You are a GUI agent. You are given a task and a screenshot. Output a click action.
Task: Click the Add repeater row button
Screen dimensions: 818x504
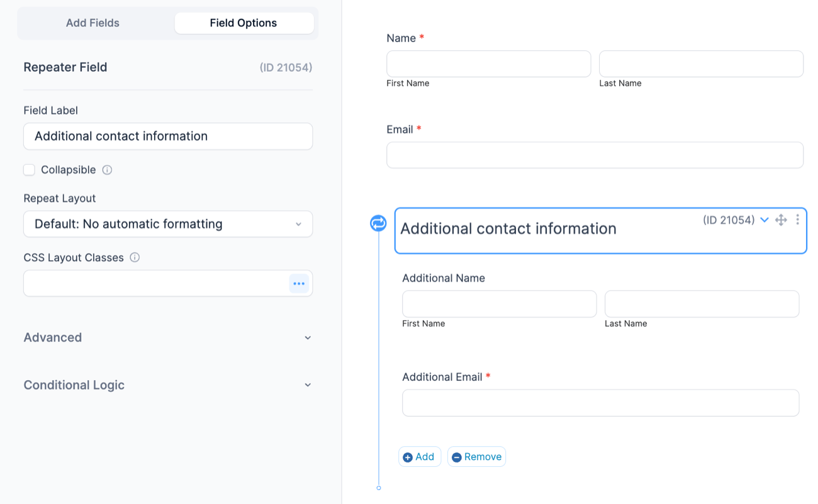419,457
